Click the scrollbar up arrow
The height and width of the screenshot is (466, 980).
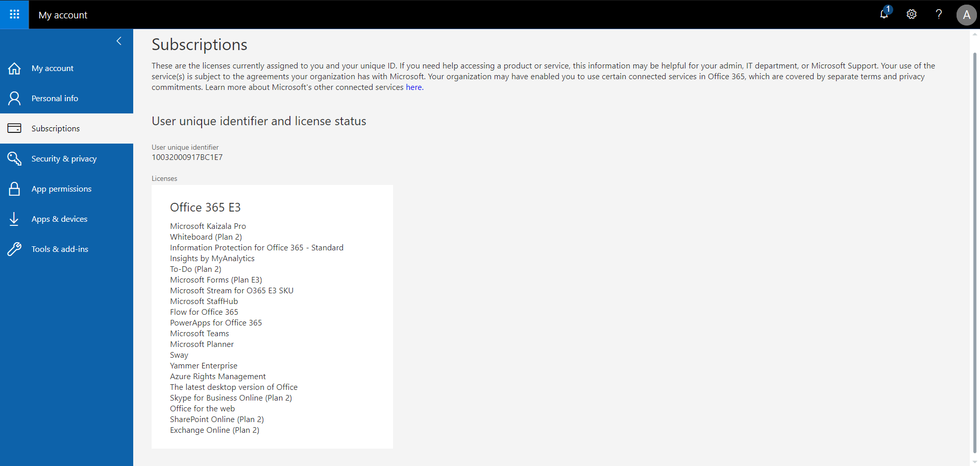coord(975,34)
